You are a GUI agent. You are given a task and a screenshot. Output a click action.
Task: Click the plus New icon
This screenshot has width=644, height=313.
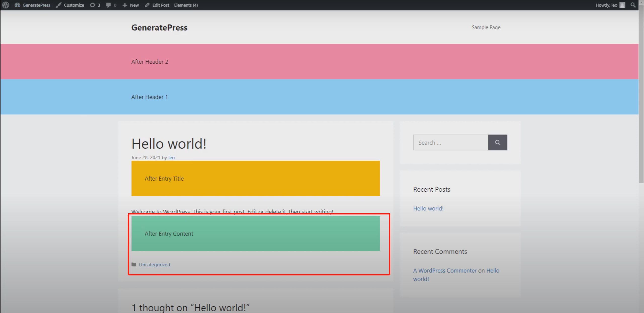[125, 5]
